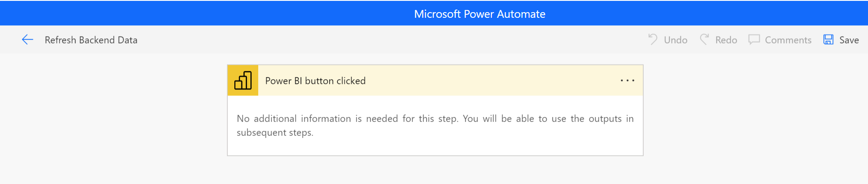
Task: Click the Save floppy-disk icon
Action: tap(829, 39)
